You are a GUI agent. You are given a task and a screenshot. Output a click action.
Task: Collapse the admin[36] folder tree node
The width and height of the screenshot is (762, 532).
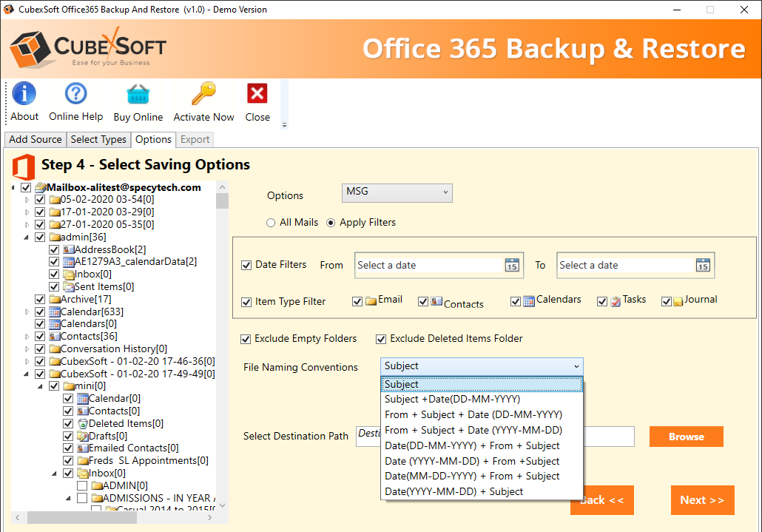point(27,238)
